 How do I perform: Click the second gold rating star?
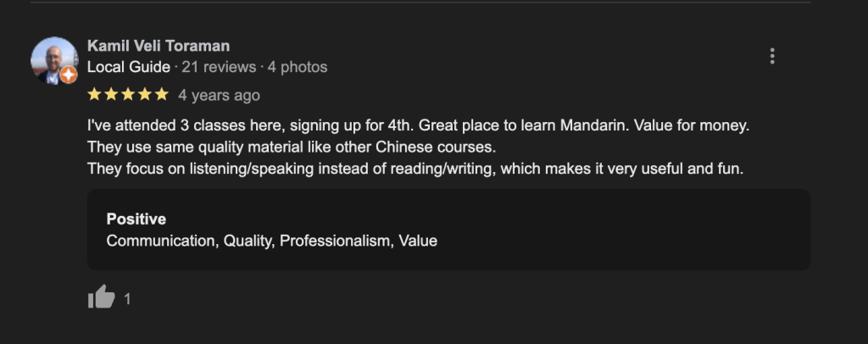tap(111, 94)
